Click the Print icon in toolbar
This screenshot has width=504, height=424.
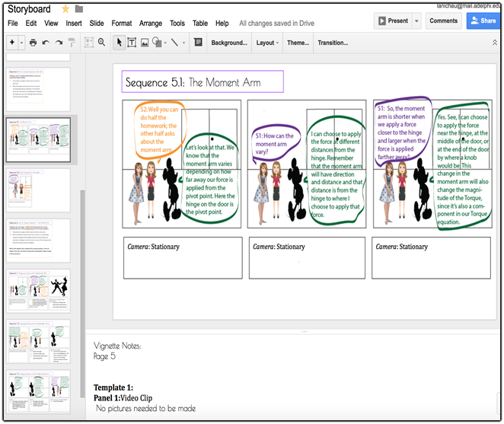point(33,43)
